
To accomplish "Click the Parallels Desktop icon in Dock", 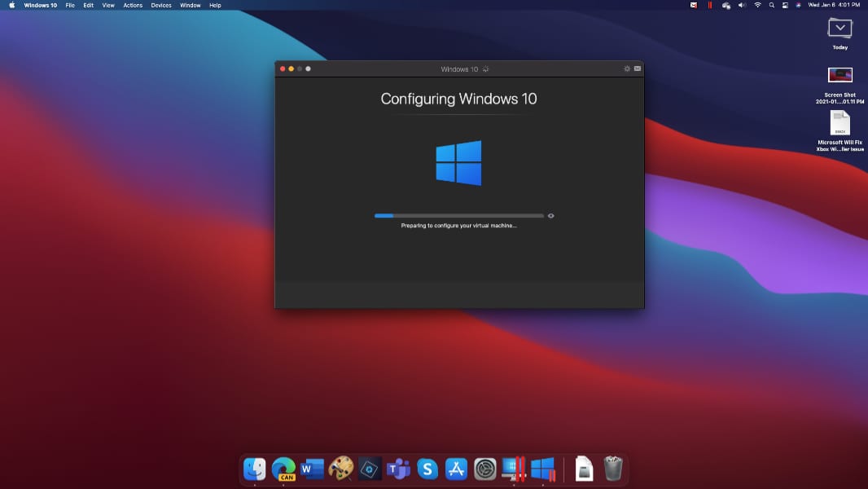I will 514,469.
